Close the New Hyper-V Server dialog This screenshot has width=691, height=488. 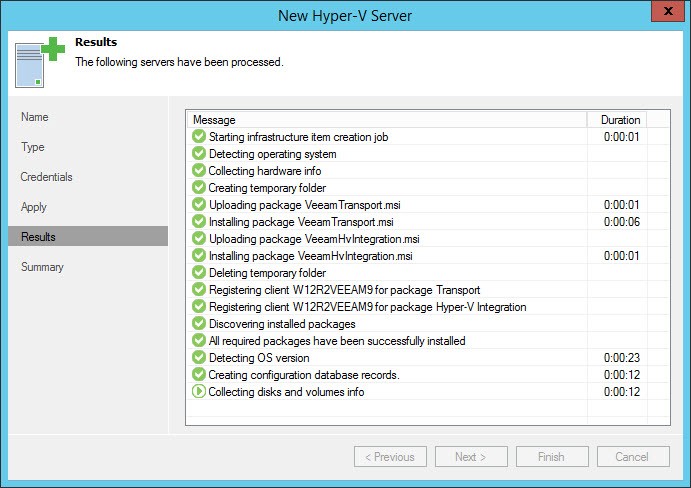click(668, 11)
